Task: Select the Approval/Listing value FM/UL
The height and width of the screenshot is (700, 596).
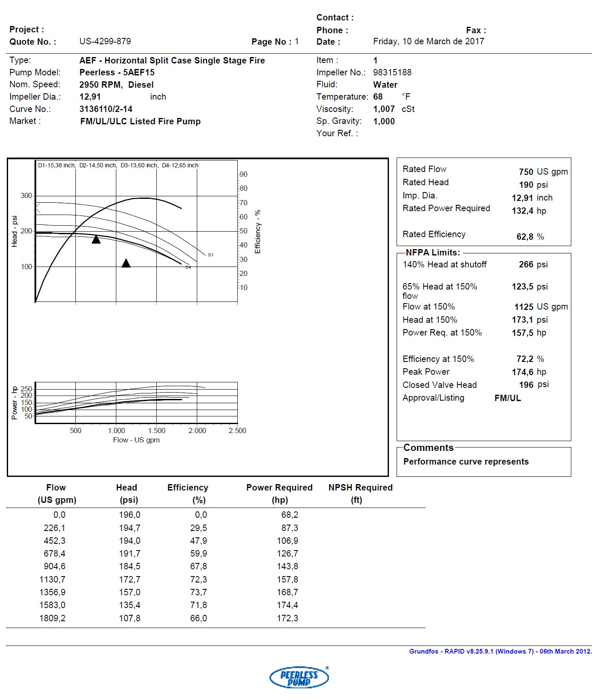Action: [508, 398]
